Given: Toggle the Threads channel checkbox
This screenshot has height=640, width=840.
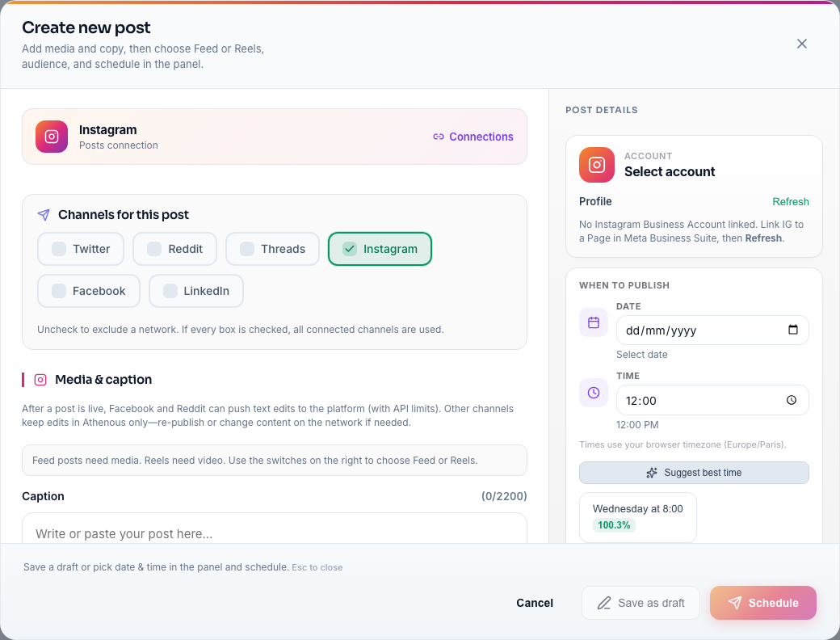Looking at the screenshot, I should coord(247,249).
